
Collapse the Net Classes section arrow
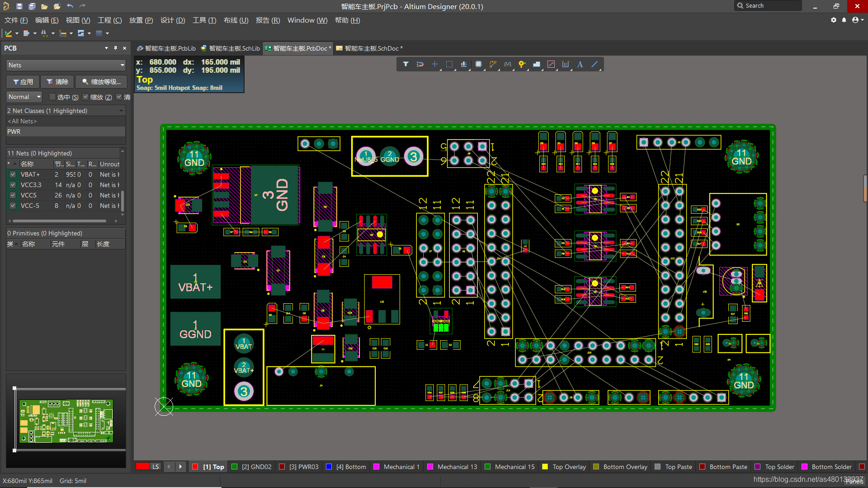(121, 111)
